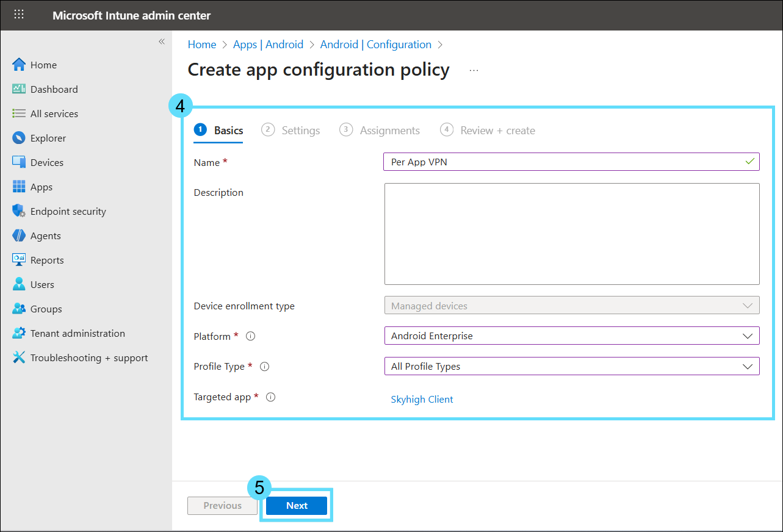Screen dimensions: 783x532
Task: Click into the Description text area
Action: pos(571,234)
